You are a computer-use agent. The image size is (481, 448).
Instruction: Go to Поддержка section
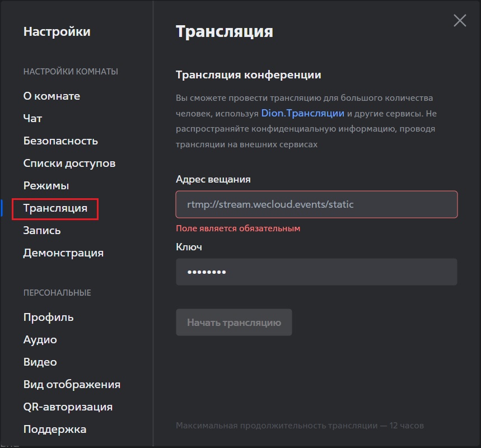(55, 429)
